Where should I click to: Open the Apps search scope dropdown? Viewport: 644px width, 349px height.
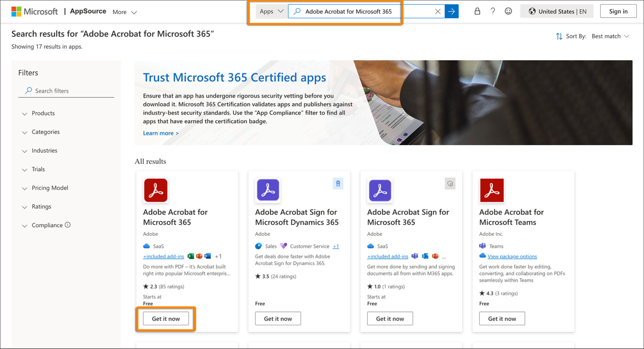coord(271,11)
